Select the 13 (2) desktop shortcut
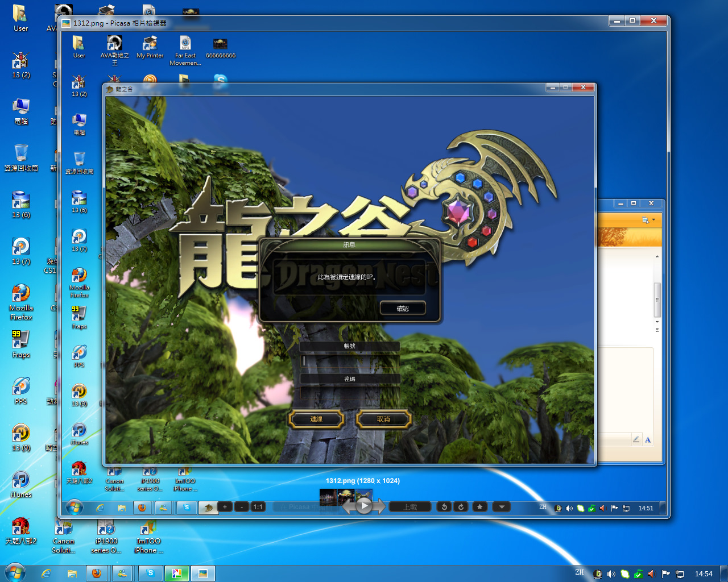The height and width of the screenshot is (582, 728). pyautogui.click(x=20, y=65)
